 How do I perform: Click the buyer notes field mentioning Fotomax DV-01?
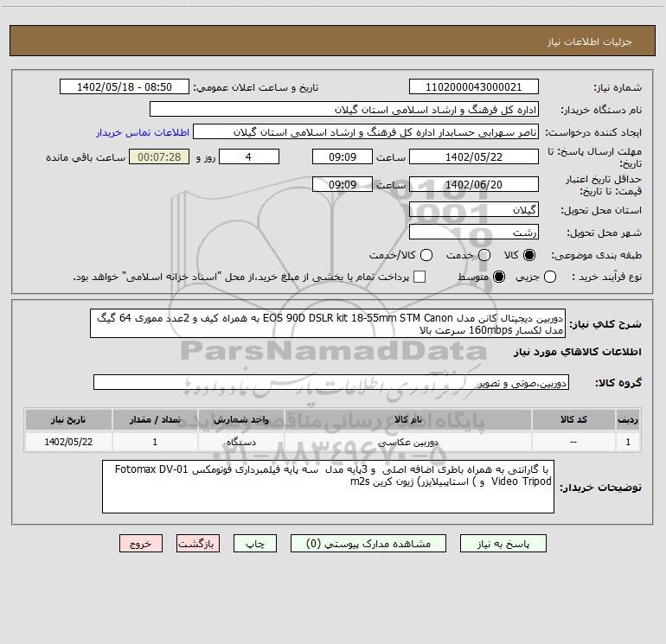click(328, 487)
